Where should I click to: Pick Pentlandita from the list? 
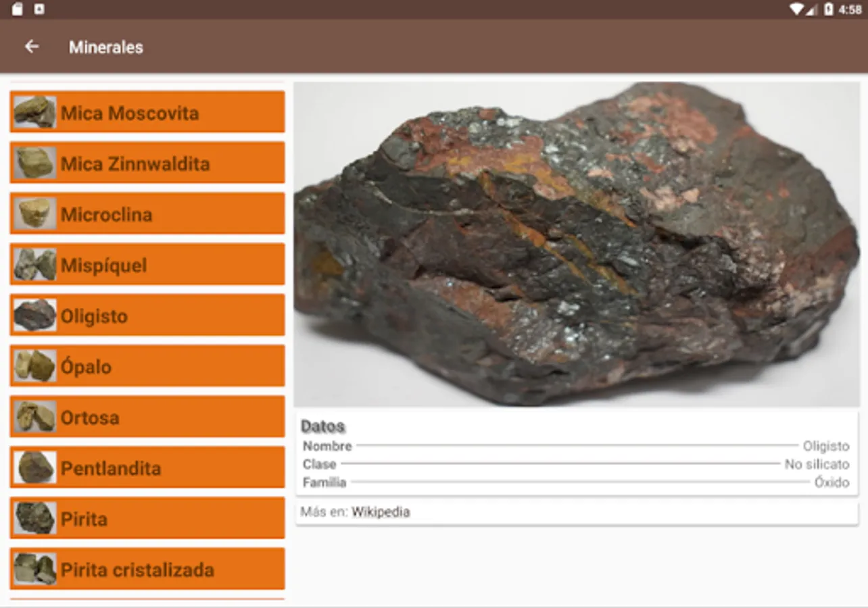click(147, 467)
